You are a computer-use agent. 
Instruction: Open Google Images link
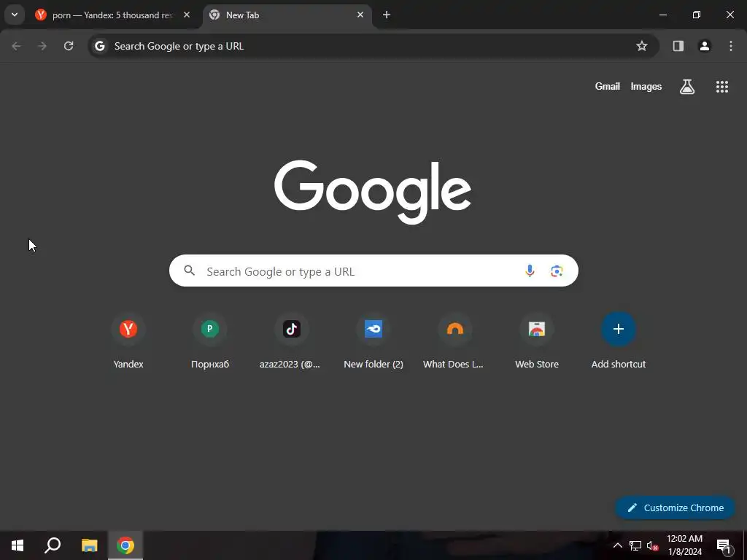pyautogui.click(x=646, y=86)
